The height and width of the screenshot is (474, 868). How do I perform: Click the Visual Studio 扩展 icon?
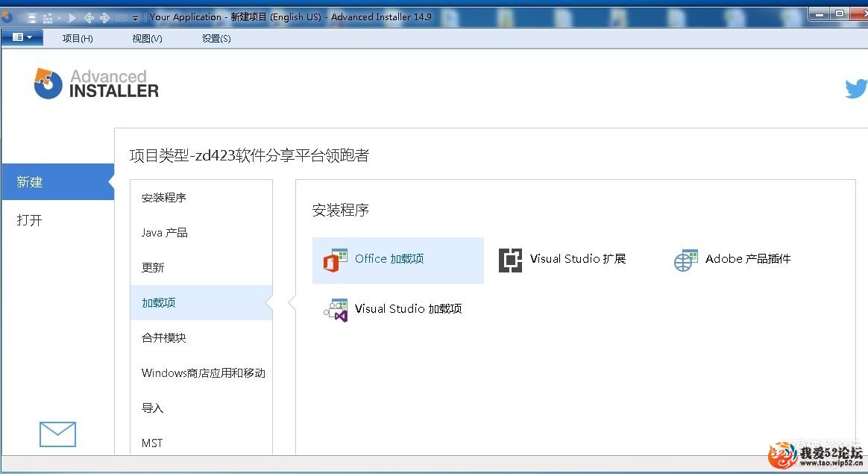point(510,260)
